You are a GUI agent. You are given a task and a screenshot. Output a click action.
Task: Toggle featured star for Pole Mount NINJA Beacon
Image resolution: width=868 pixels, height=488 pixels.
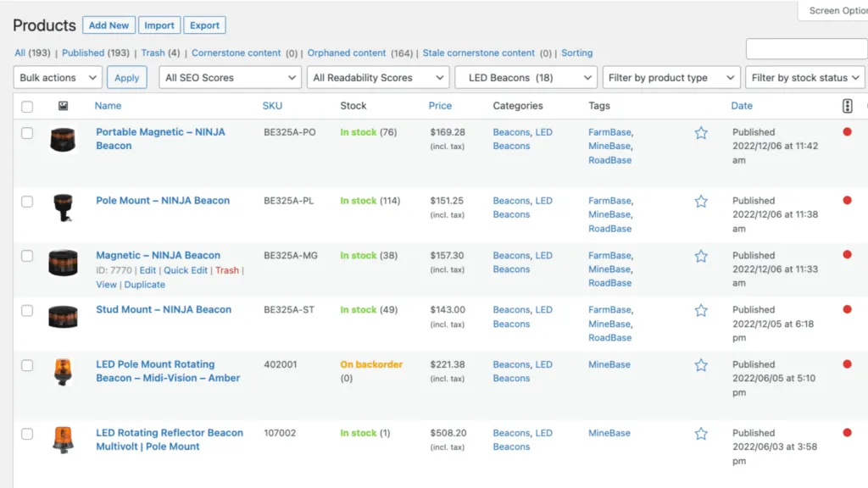pyautogui.click(x=701, y=202)
